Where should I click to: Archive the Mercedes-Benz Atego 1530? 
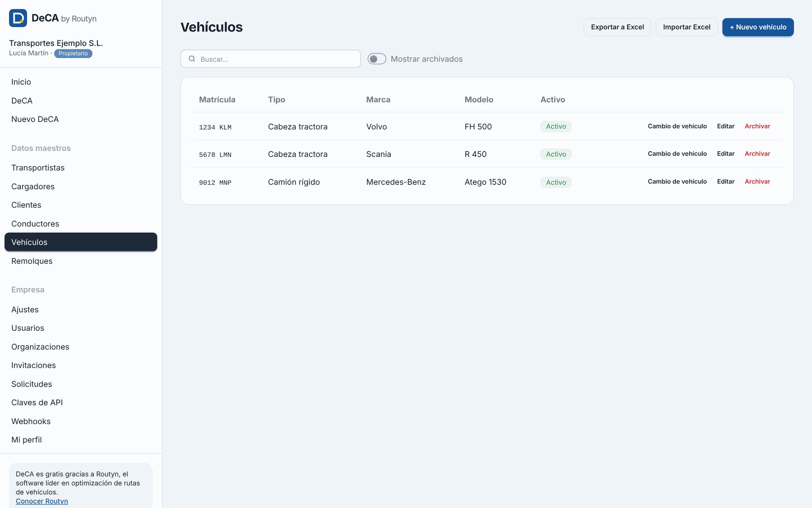[757, 181]
